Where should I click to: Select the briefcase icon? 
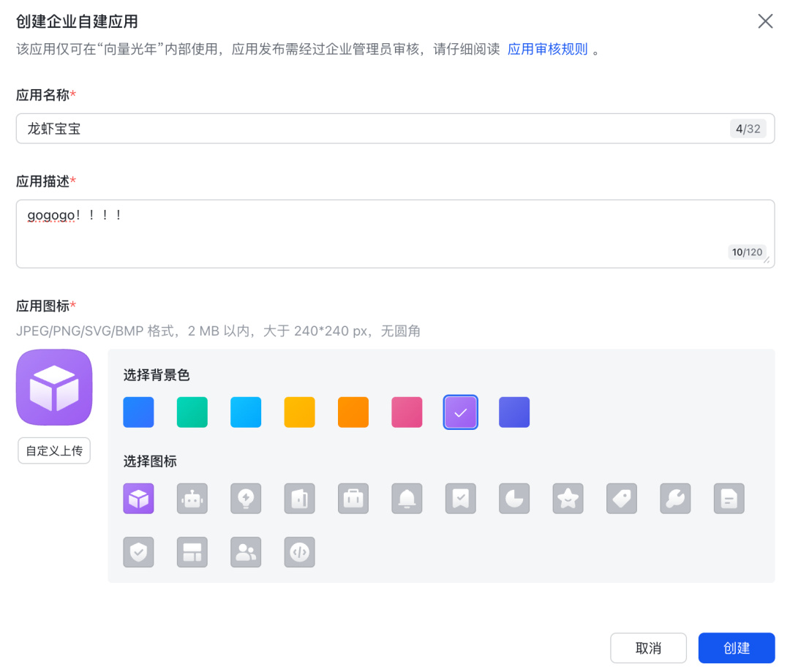353,499
